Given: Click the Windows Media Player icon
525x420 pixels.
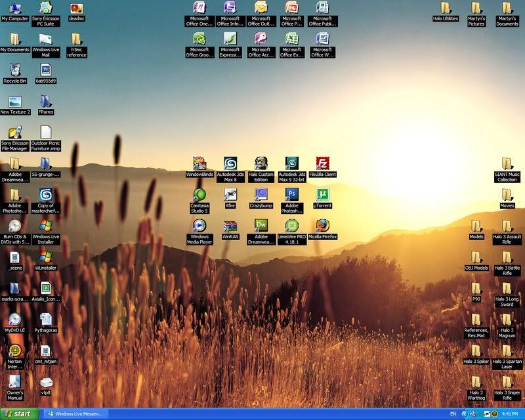Looking at the screenshot, I should 199,225.
